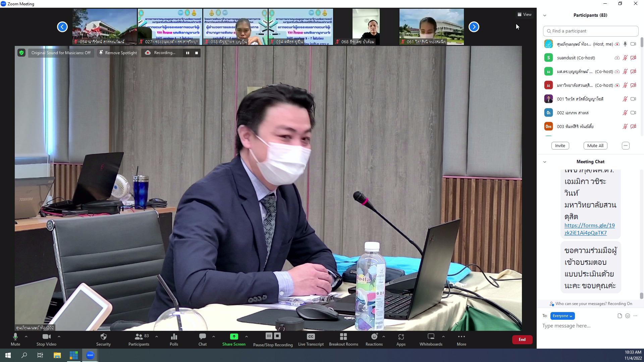
Task: Click Remove Spotlight button
Action: tap(118, 53)
